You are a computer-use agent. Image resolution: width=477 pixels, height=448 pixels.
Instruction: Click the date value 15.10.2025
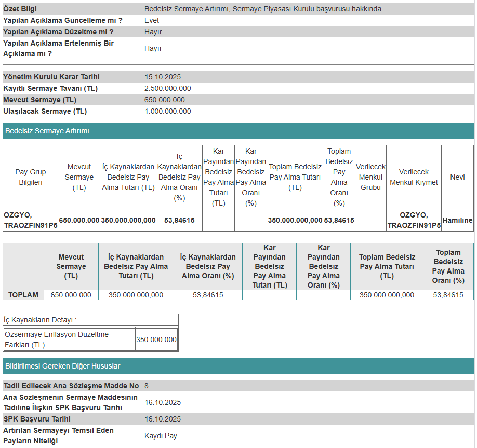pos(163,77)
